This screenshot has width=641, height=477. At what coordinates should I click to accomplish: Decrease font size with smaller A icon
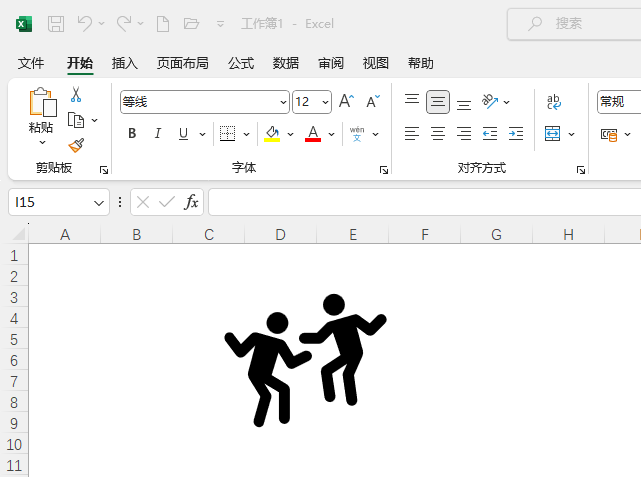click(373, 101)
